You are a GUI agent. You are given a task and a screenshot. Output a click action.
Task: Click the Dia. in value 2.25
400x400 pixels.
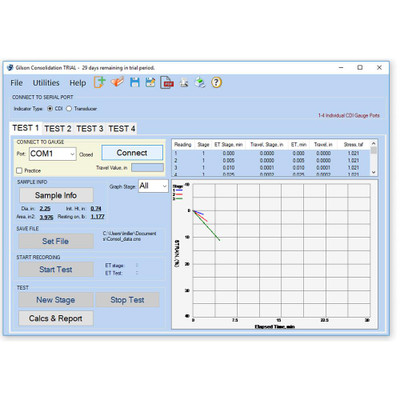pyautogui.click(x=45, y=209)
